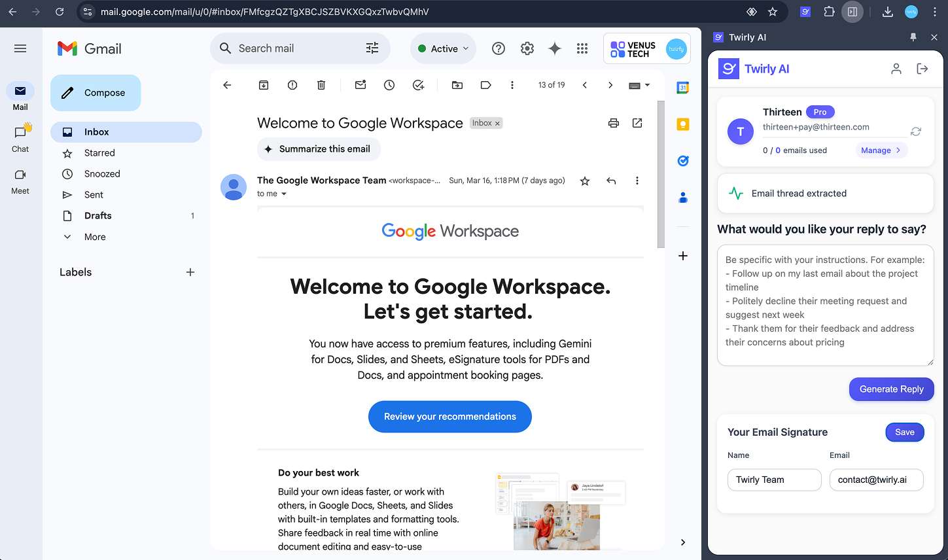Hide side panel chevron at bottom
The image size is (948, 560).
click(683, 542)
